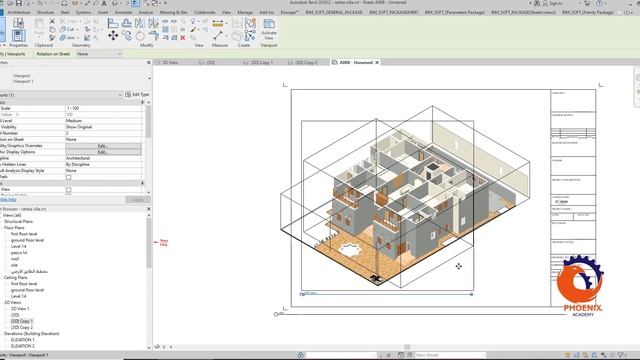Click the Project Browser vertical scrollbar

point(149,244)
